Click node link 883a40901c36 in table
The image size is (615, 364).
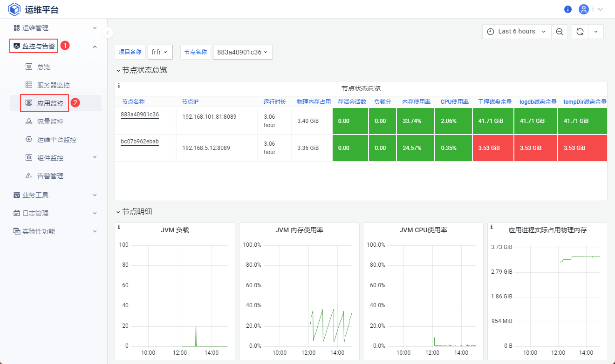tap(140, 115)
